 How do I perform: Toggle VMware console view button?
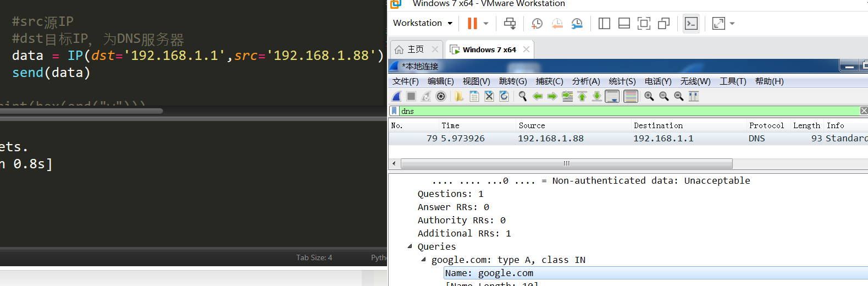691,23
